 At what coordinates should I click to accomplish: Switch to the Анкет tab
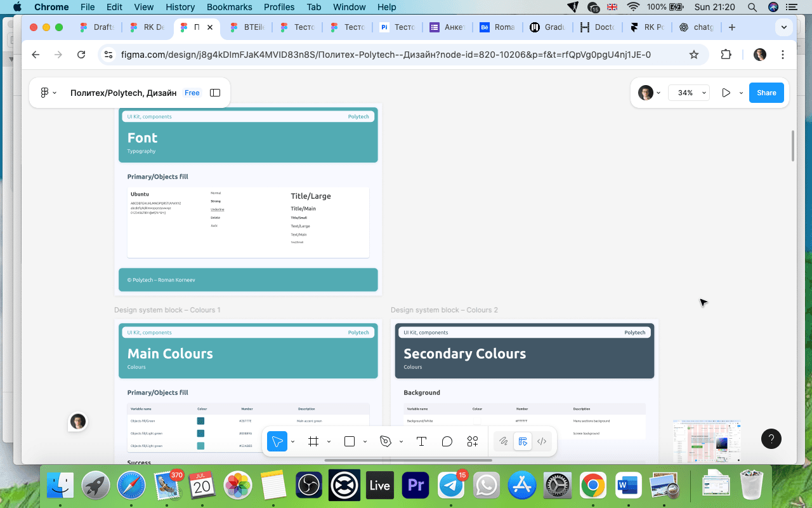point(448,27)
